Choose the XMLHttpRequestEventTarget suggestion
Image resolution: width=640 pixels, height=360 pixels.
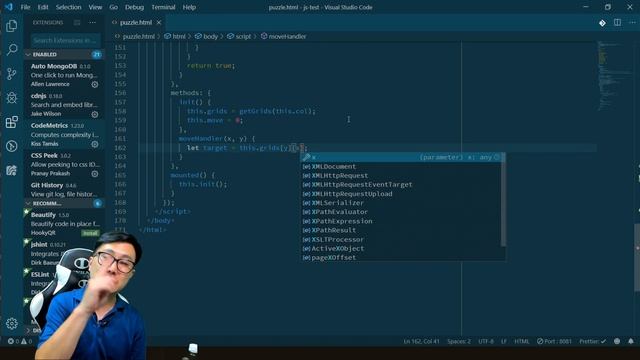401,184
